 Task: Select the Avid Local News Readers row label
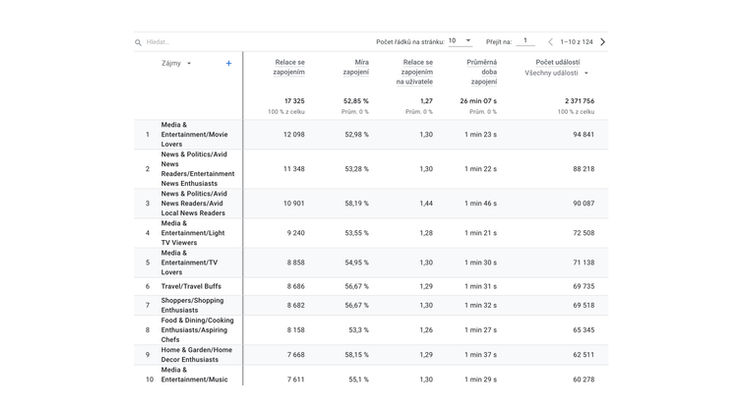click(x=194, y=203)
